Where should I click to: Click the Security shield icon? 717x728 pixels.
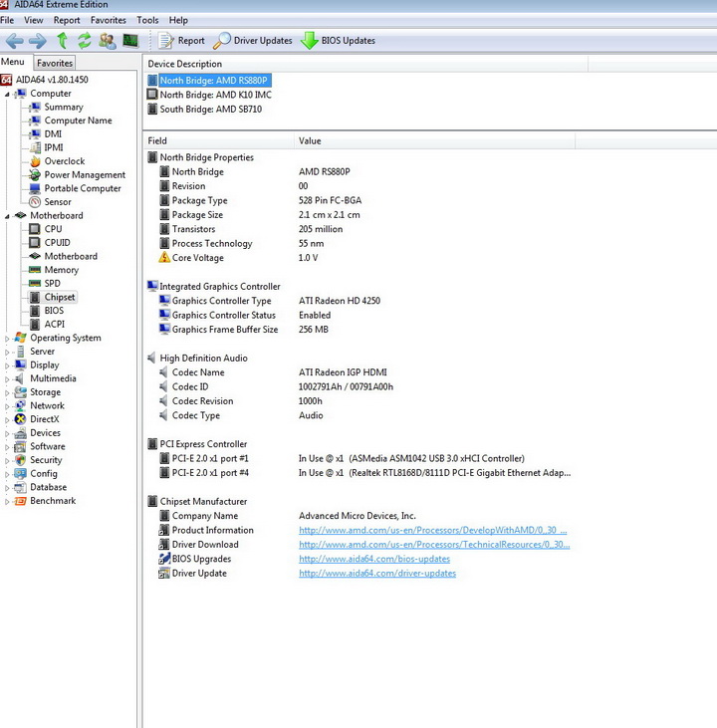[x=20, y=460]
